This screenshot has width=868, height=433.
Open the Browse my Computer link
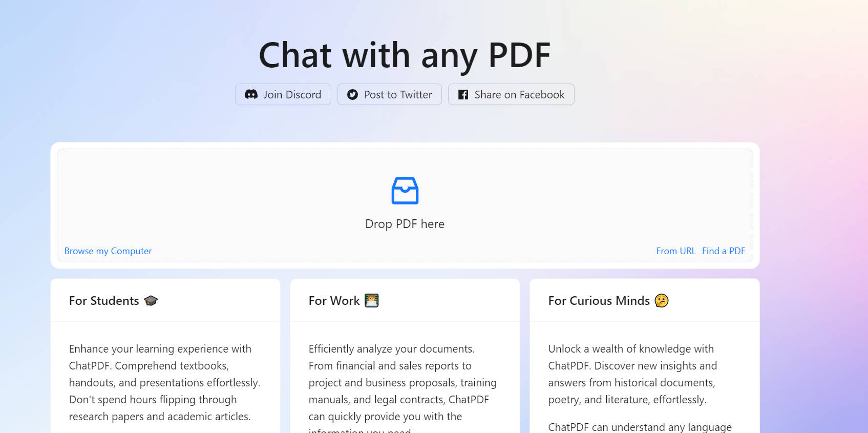click(x=108, y=251)
